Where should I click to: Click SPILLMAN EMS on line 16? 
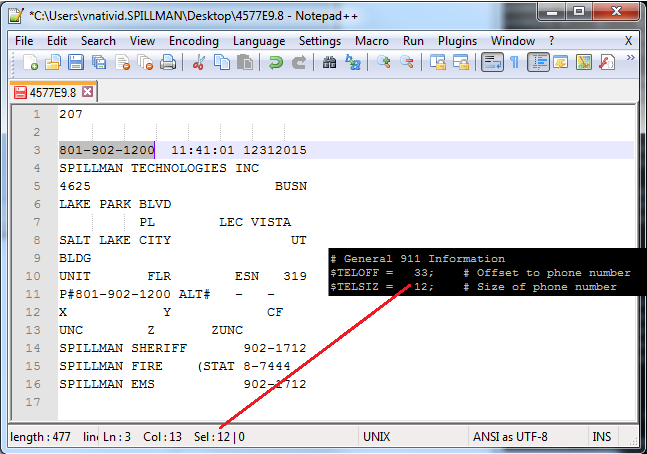pos(107,384)
